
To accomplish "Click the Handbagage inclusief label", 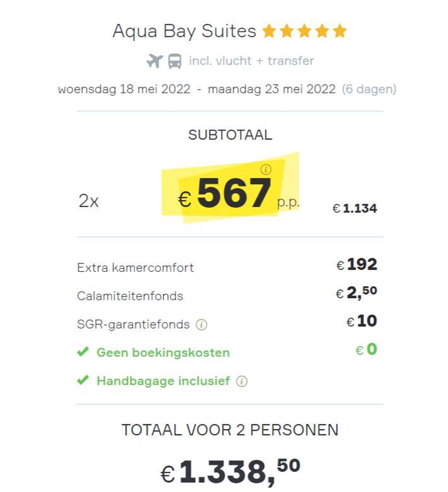I will coord(163,381).
